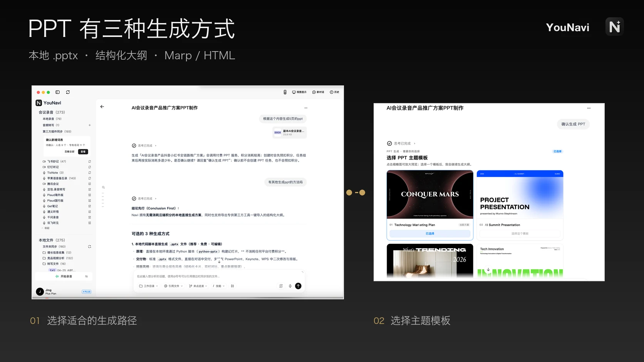Expand 思考已完成 in the template panel
Image resolution: width=644 pixels, height=362 pixels.
tap(401, 143)
